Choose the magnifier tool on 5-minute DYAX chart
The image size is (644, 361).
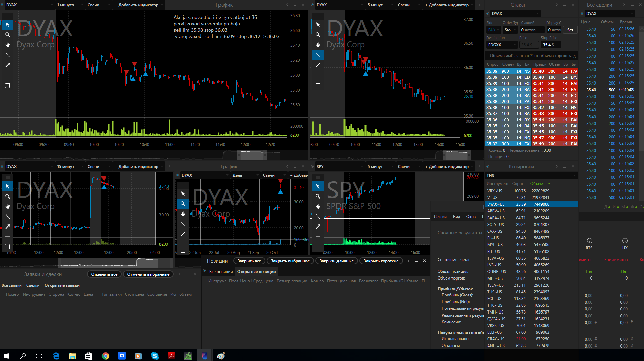click(318, 35)
